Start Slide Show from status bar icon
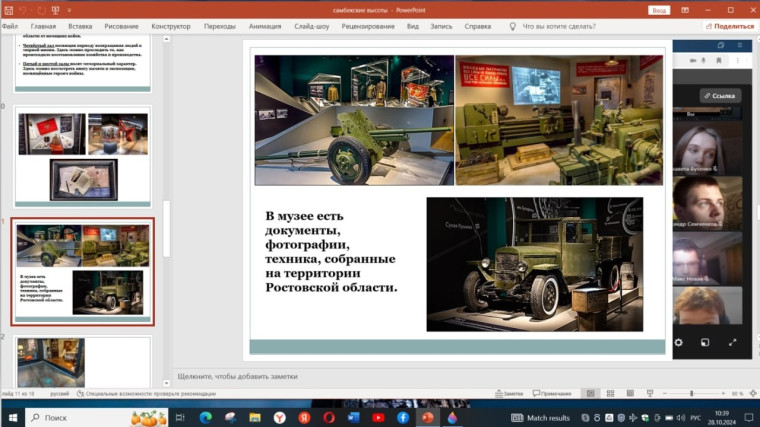The image size is (760, 427). point(650,394)
